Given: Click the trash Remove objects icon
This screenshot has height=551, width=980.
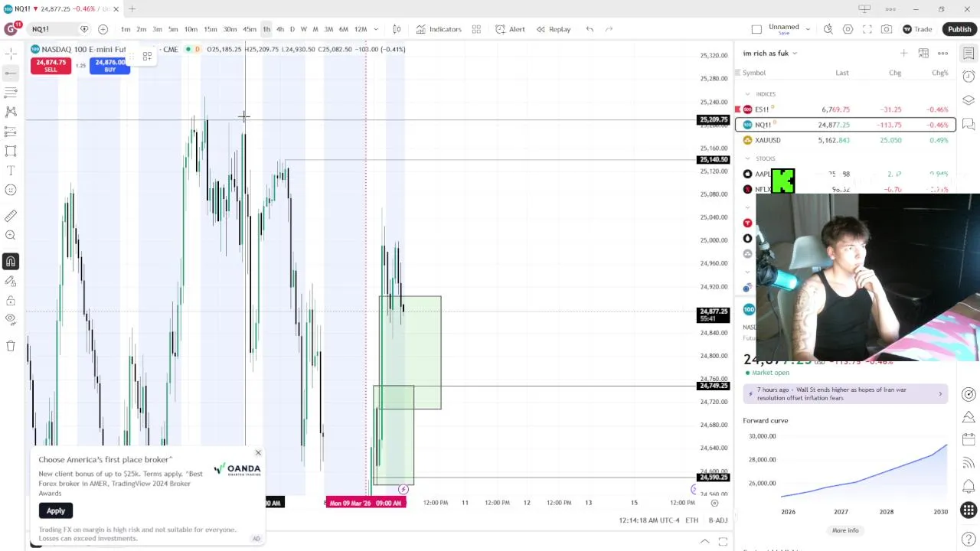Looking at the screenshot, I should pyautogui.click(x=11, y=346).
